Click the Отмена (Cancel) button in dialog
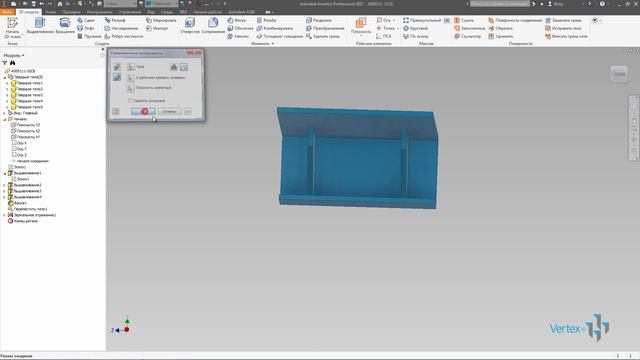 (169, 111)
